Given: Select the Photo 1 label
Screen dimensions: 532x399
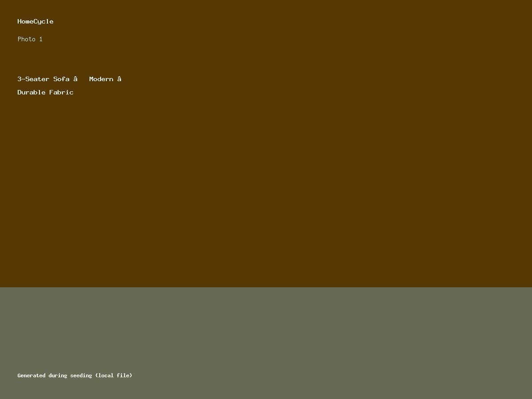Looking at the screenshot, I should [30, 39].
